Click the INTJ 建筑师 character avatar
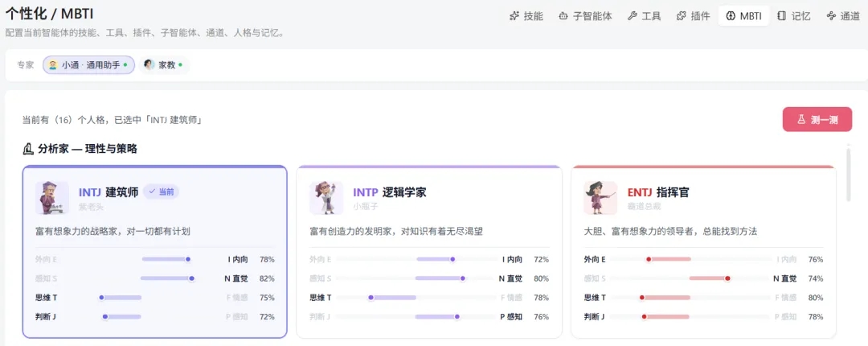868x346 pixels. (x=52, y=198)
